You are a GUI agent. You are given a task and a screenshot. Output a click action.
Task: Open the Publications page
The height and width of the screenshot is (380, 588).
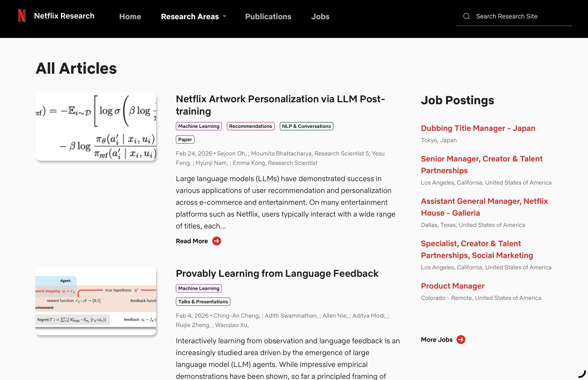268,17
